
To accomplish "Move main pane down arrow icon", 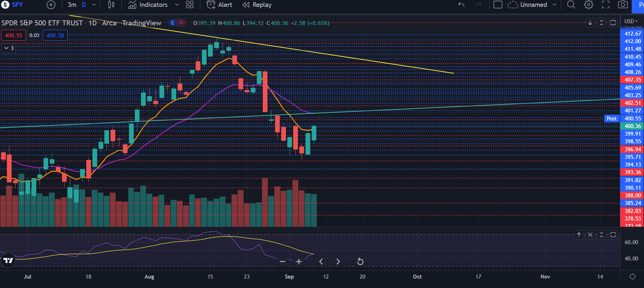I will pos(590,23).
